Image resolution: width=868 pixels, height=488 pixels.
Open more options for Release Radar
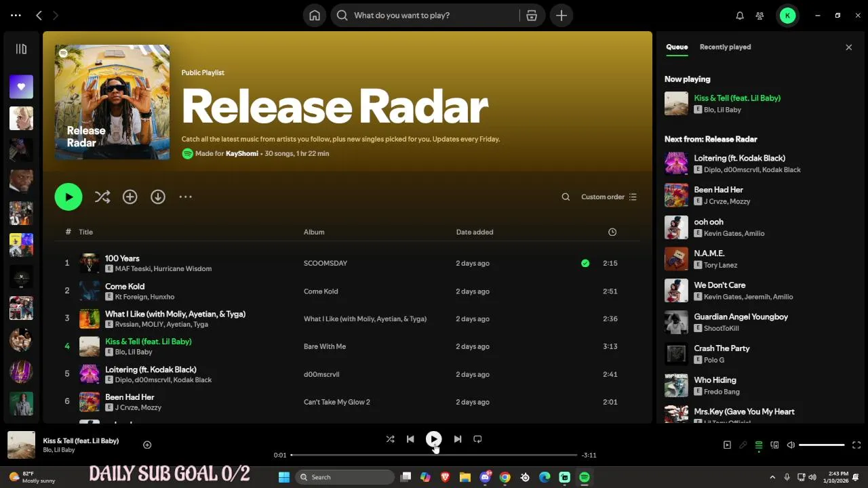(x=185, y=197)
